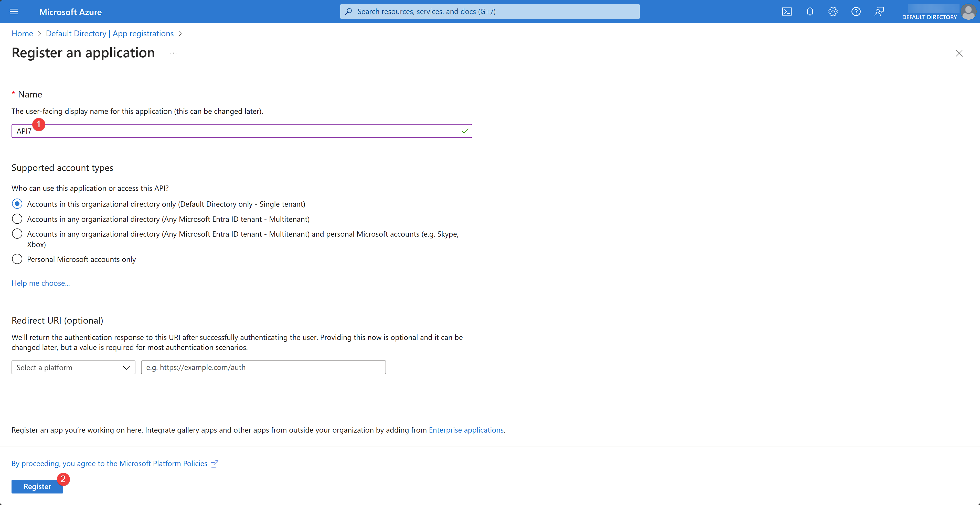The height and width of the screenshot is (505, 980).
Task: Open the account avatar menu
Action: pyautogui.click(x=968, y=12)
